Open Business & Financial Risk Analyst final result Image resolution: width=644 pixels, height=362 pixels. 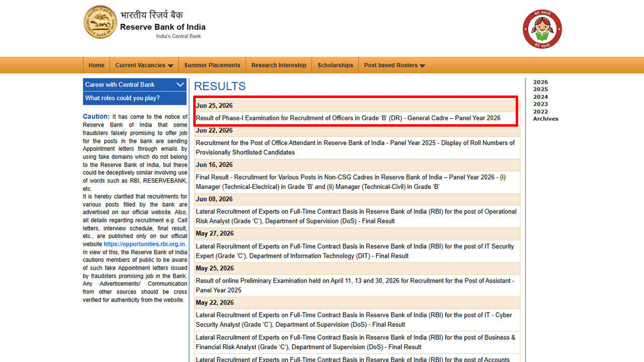click(x=356, y=342)
